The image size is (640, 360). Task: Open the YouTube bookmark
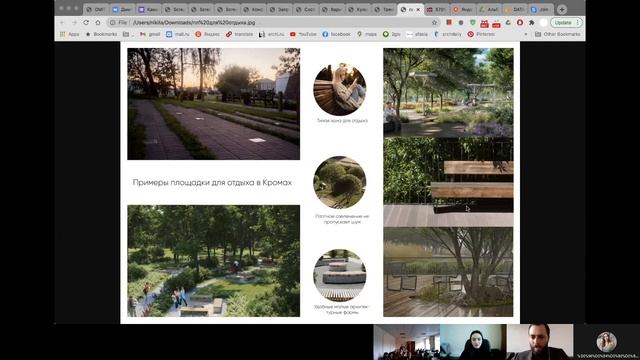pos(303,34)
